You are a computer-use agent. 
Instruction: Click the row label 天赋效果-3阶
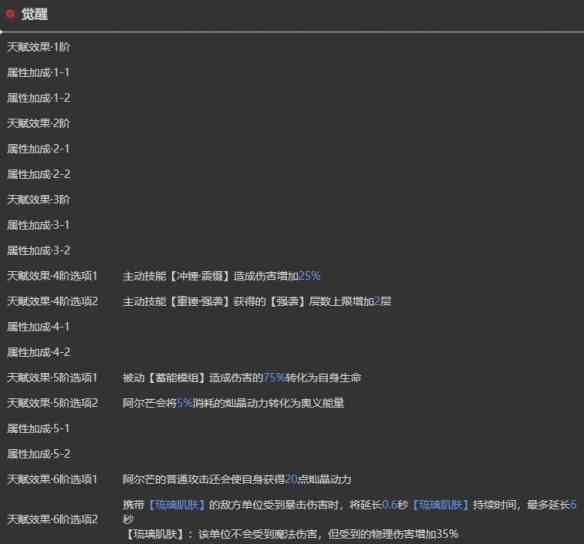tap(39, 200)
